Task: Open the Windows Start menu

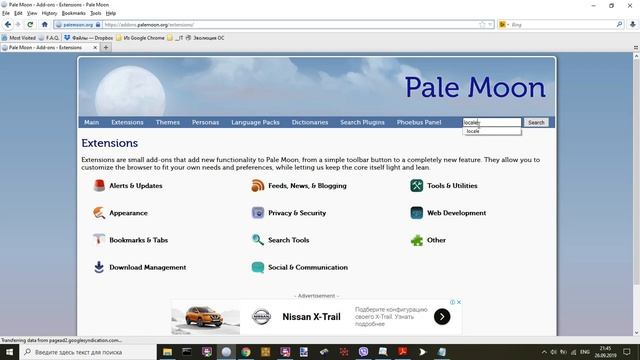Action: point(9,352)
